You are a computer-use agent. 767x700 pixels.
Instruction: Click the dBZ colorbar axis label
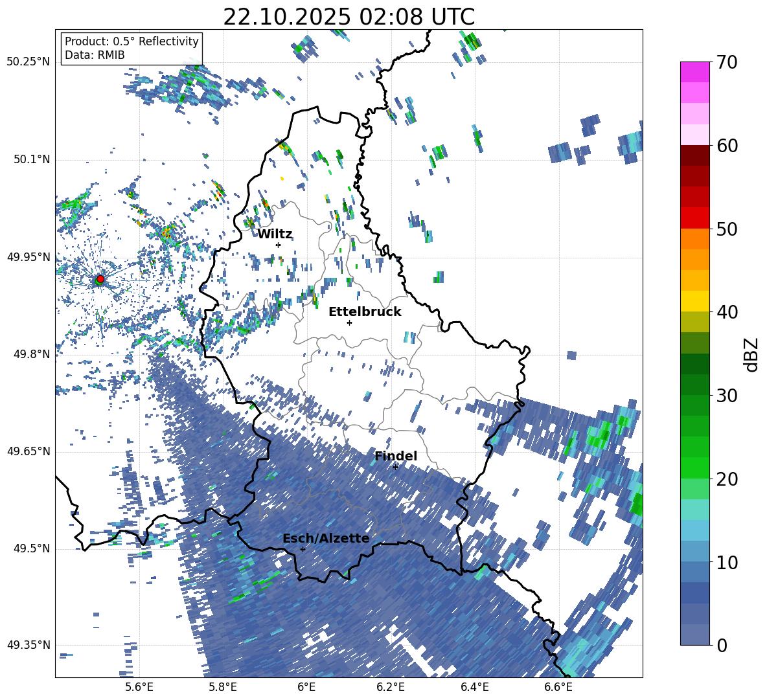point(752,354)
